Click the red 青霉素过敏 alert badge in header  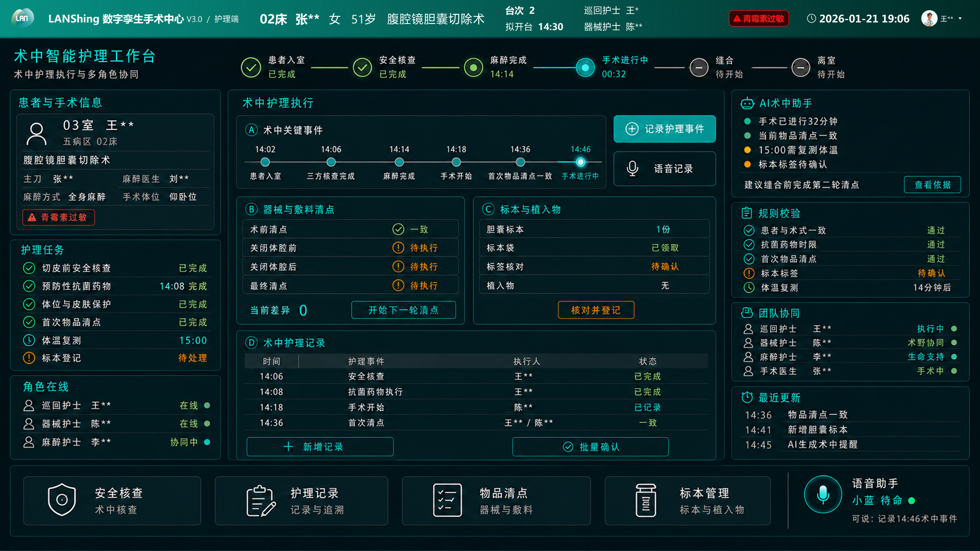(x=758, y=18)
